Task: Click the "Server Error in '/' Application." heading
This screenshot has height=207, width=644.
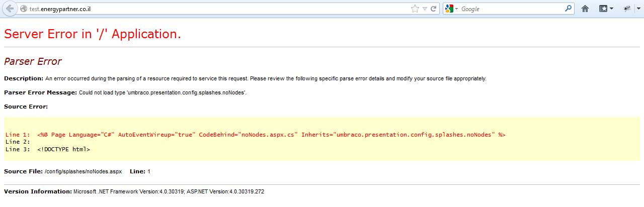Action: pyautogui.click(x=93, y=34)
